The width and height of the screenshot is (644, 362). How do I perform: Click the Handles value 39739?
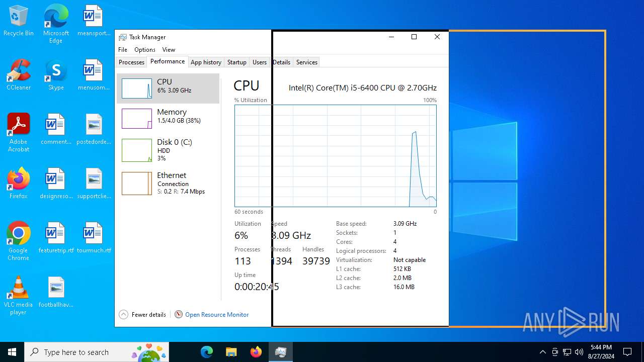(x=316, y=261)
